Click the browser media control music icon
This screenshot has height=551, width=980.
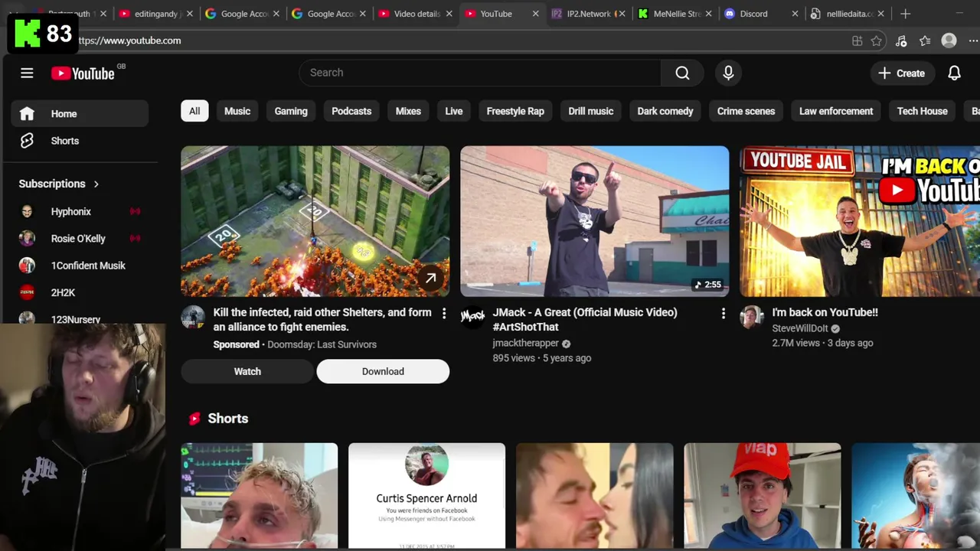(x=901, y=41)
